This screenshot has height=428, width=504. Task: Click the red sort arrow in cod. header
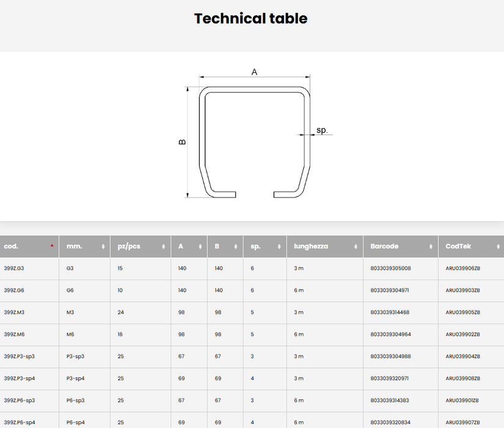[x=52, y=246]
